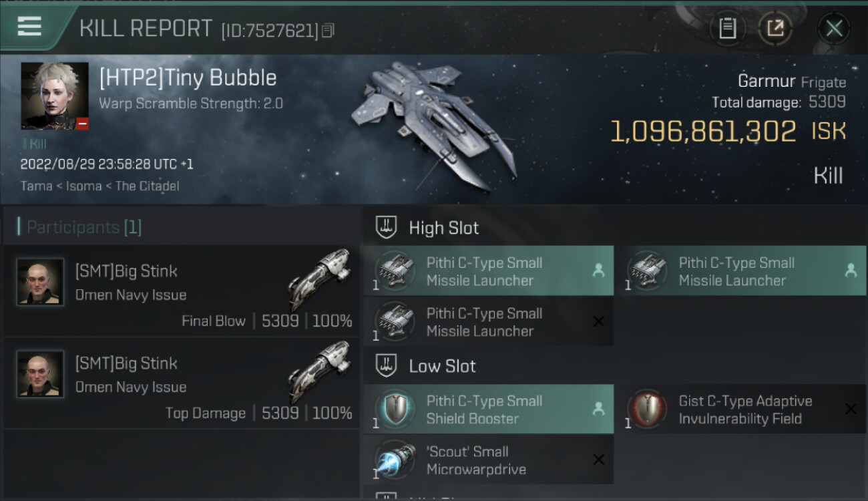868x501 pixels.
Task: Click the clipboard report icon
Action: pyautogui.click(x=727, y=28)
